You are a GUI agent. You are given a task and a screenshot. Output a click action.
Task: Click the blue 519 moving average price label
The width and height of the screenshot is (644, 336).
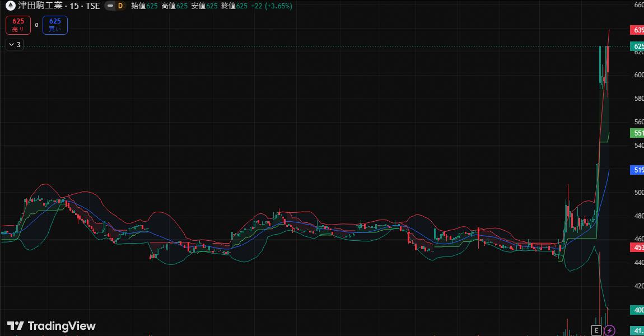[x=637, y=170]
